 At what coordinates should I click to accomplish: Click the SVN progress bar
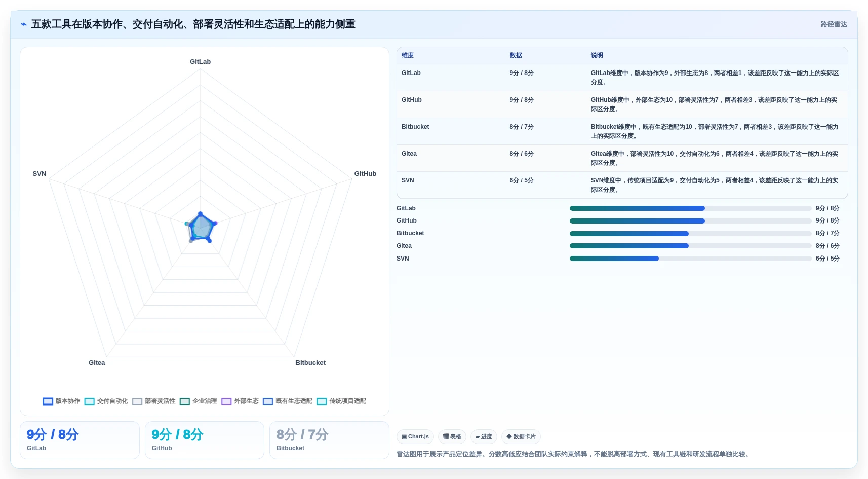pyautogui.click(x=690, y=259)
